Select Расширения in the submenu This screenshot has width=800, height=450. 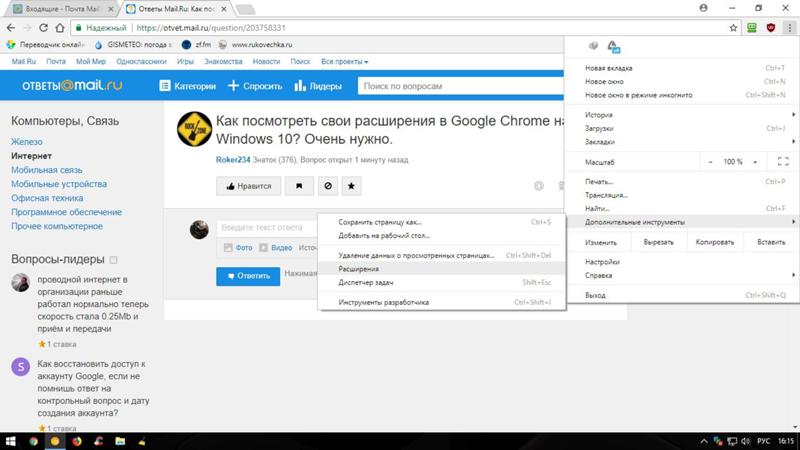[x=441, y=269]
